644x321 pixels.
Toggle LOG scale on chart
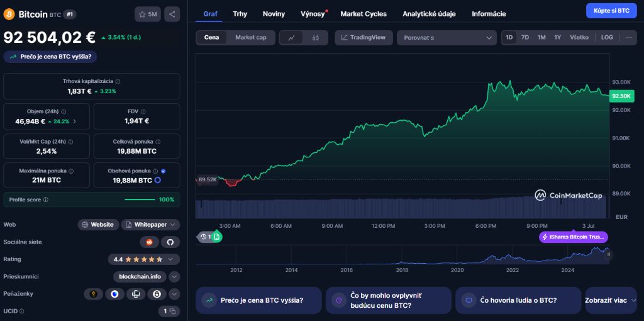tap(607, 37)
